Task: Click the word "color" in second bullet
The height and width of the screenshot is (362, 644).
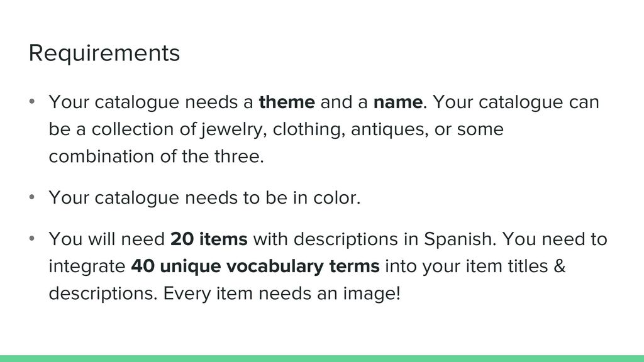Action: [x=337, y=198]
